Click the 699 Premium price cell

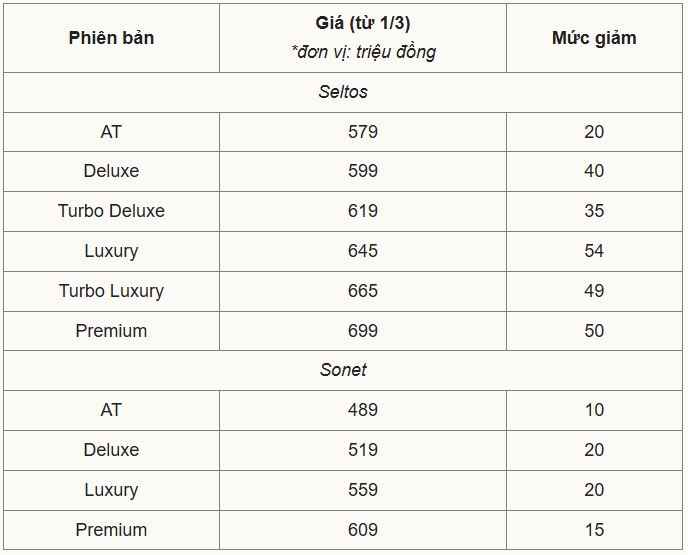click(363, 331)
